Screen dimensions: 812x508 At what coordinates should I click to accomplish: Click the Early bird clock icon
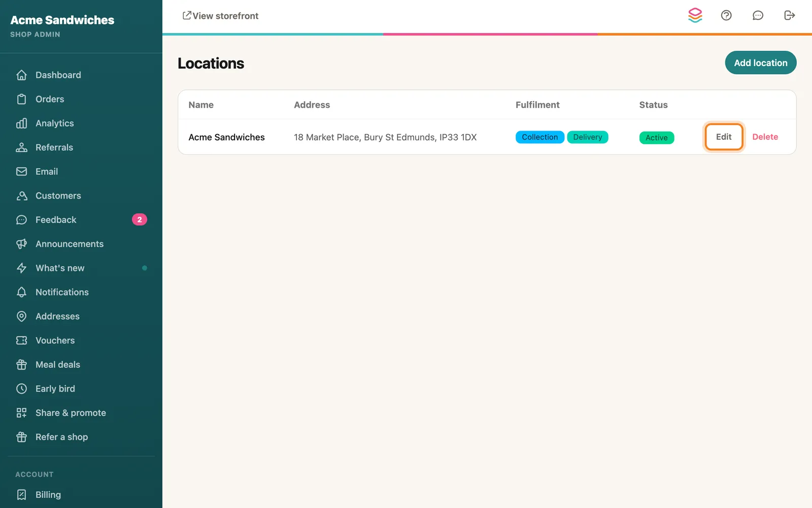(21, 389)
